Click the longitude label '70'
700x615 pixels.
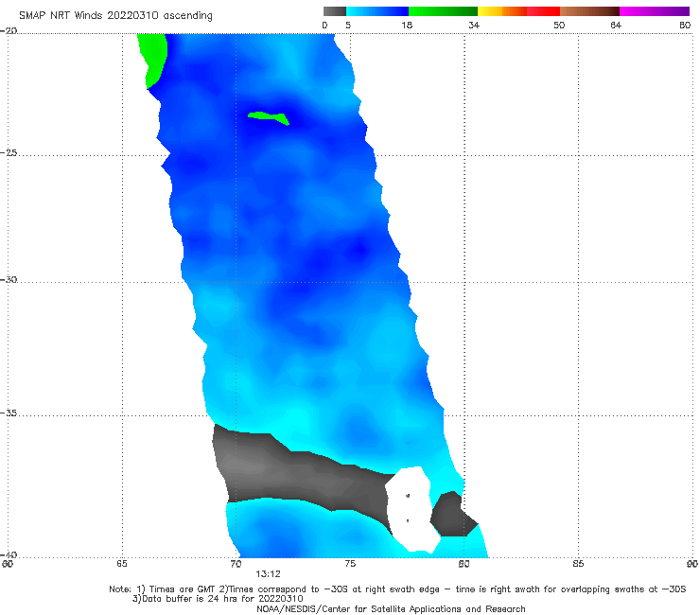[236, 564]
